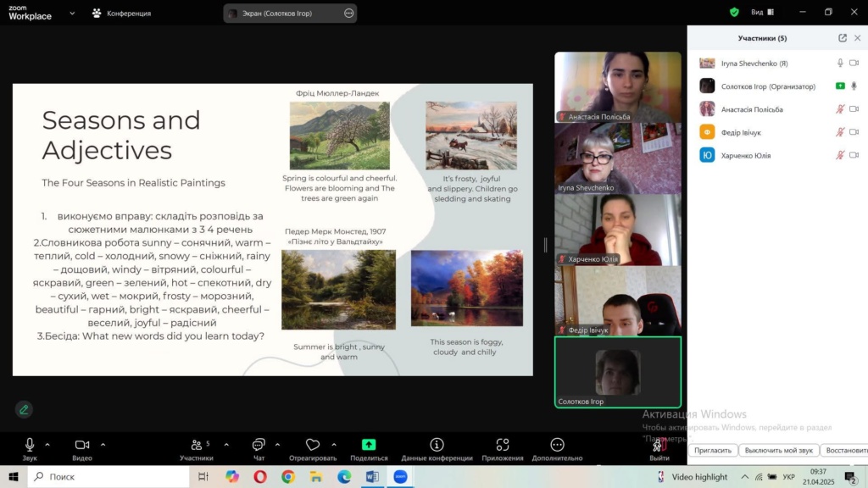Screen dimensions: 868x488
Task: Expand the arrow beside Участники
Action: click(226, 444)
